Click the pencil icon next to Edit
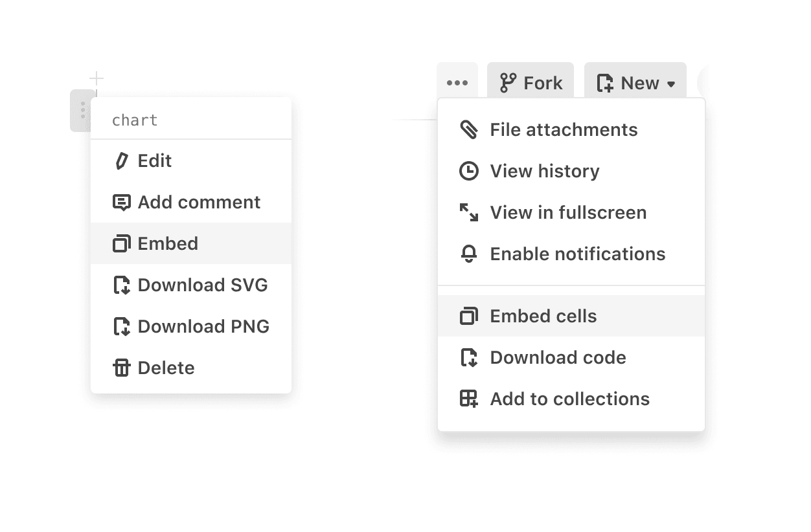 [x=121, y=161]
